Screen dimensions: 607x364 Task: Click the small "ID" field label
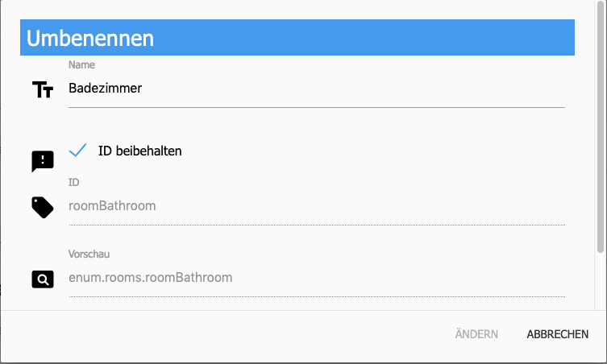coord(74,183)
